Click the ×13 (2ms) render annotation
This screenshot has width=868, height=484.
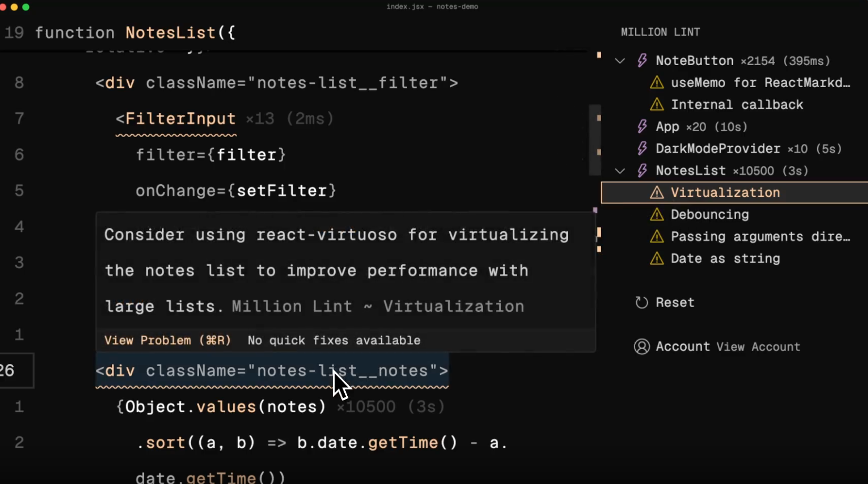coord(290,119)
